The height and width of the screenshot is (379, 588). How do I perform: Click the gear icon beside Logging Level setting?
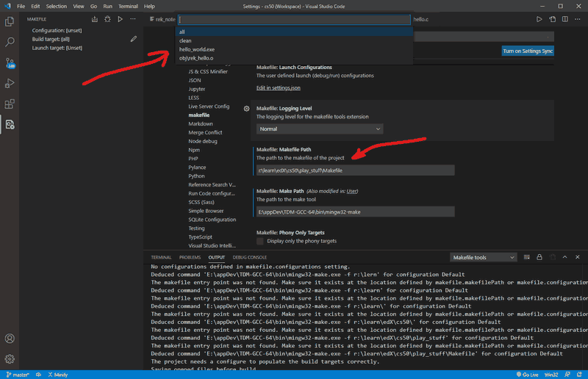[246, 109]
